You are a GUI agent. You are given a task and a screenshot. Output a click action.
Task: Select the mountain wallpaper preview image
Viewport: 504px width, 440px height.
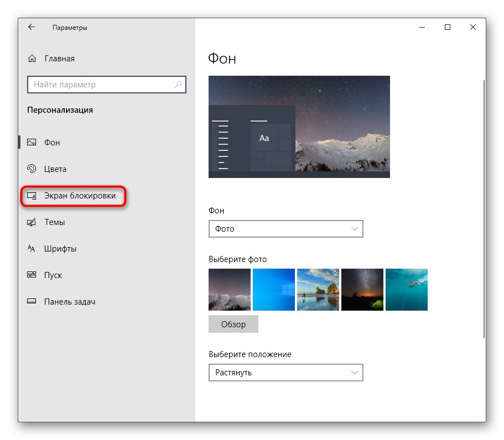click(x=299, y=126)
